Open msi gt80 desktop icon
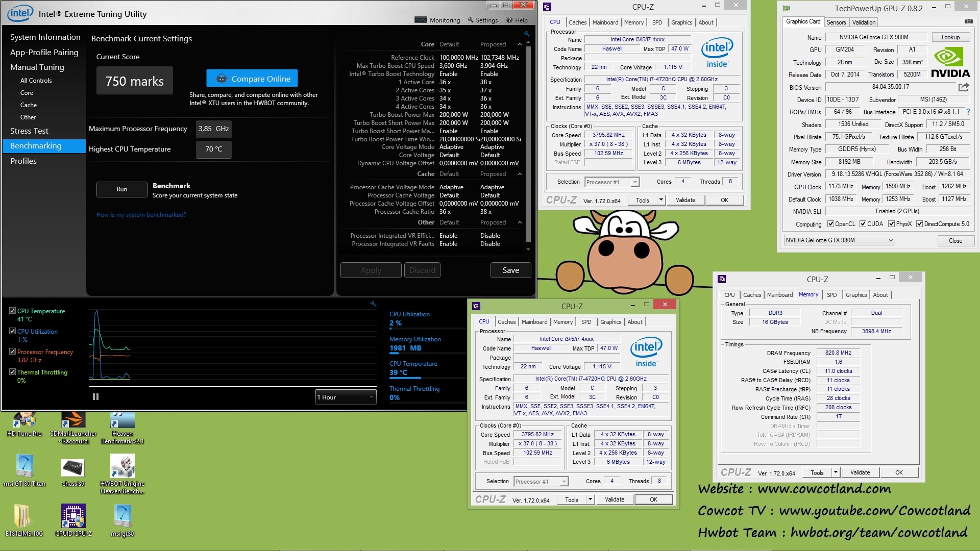The width and height of the screenshot is (980, 551). click(122, 520)
